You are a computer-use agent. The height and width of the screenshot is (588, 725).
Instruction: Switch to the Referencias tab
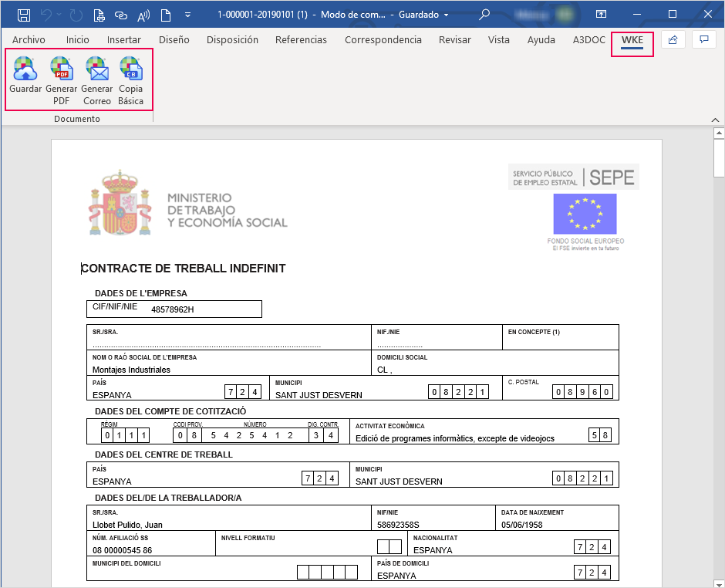pyautogui.click(x=301, y=40)
